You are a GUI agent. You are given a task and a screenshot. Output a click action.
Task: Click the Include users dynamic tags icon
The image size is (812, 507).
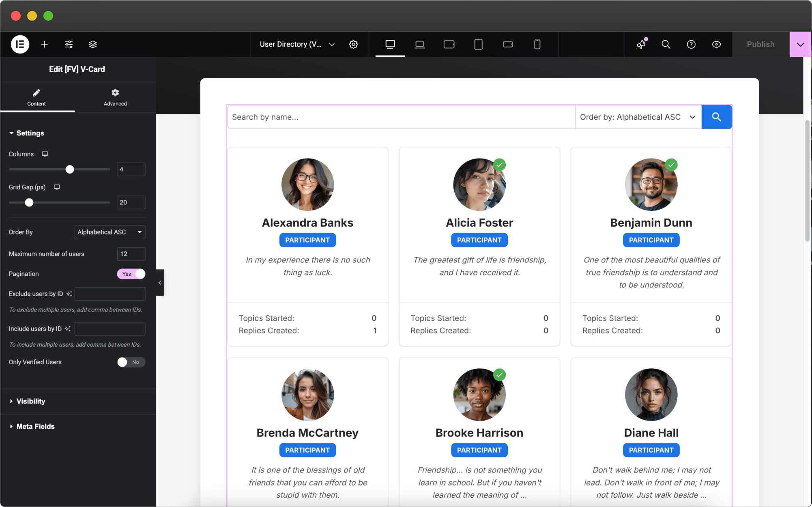coord(68,329)
